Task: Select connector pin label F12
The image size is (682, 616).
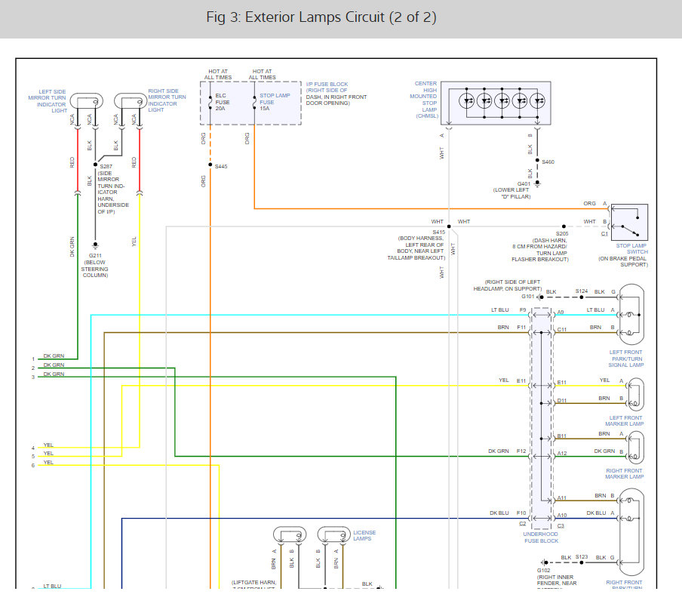Action: click(x=521, y=451)
